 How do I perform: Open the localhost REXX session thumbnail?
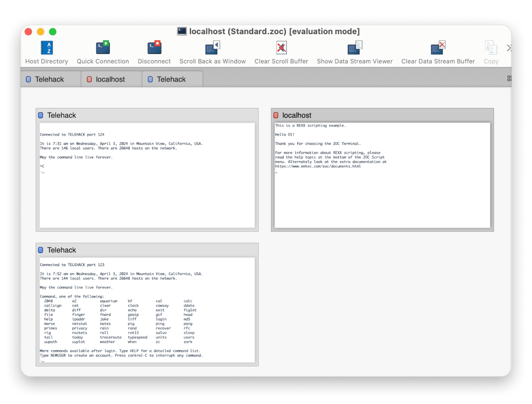(382, 175)
